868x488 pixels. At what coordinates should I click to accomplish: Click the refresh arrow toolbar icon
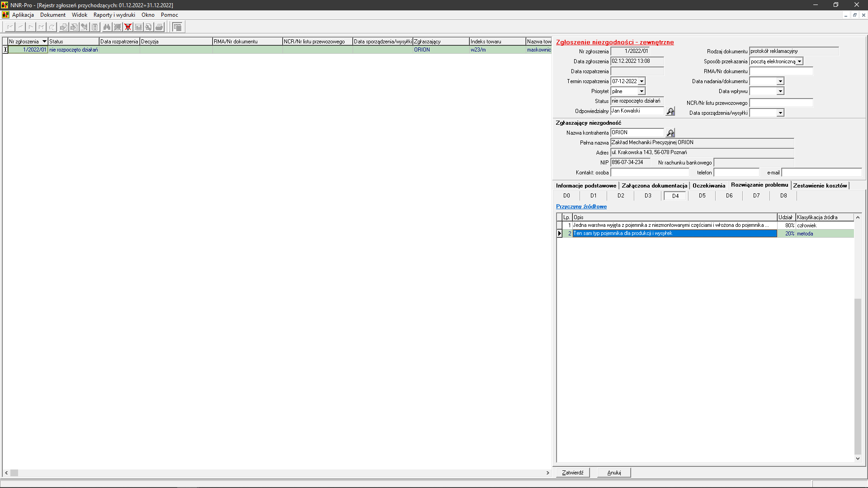(x=52, y=27)
